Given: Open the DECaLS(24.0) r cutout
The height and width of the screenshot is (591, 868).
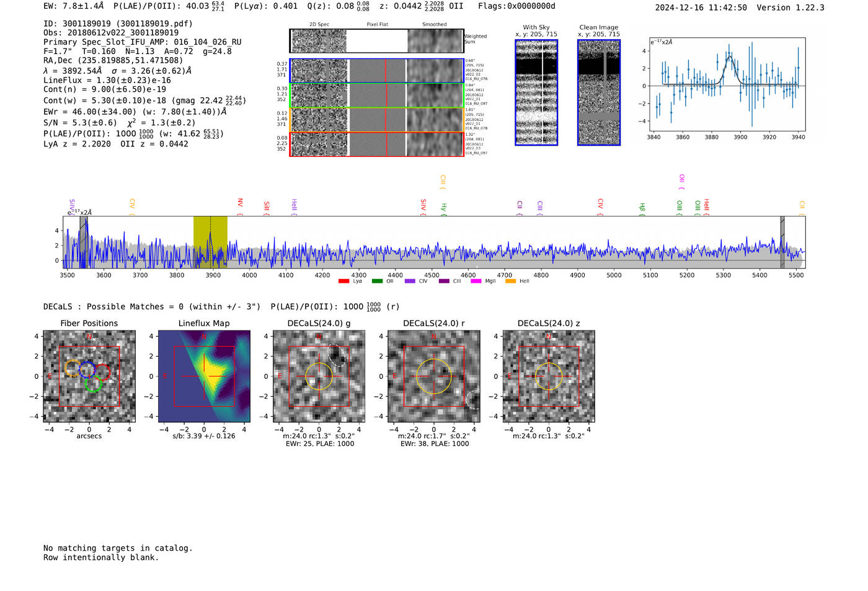Looking at the screenshot, I should pyautogui.click(x=434, y=376).
